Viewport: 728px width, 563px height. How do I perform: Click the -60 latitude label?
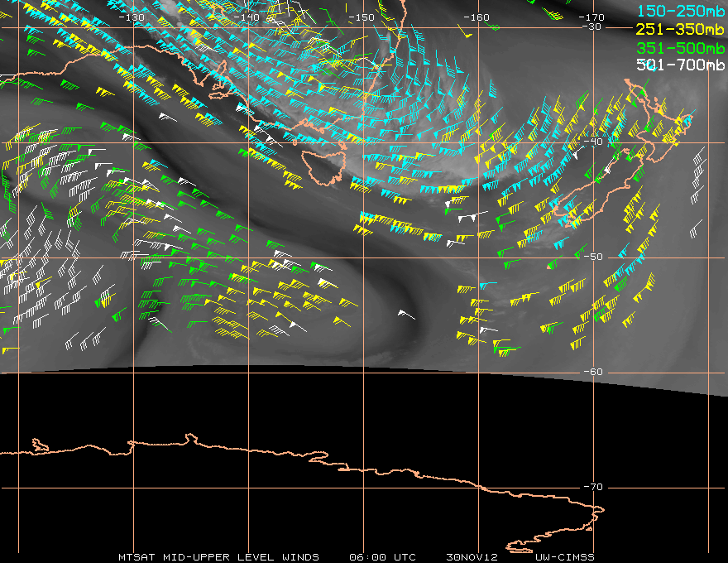click(593, 372)
